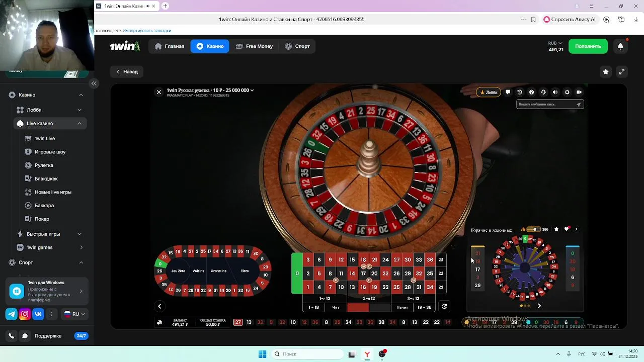Viewport: 644px width, 362px height.
Task: Return to the Лобби game lobby
Action: 489,92
